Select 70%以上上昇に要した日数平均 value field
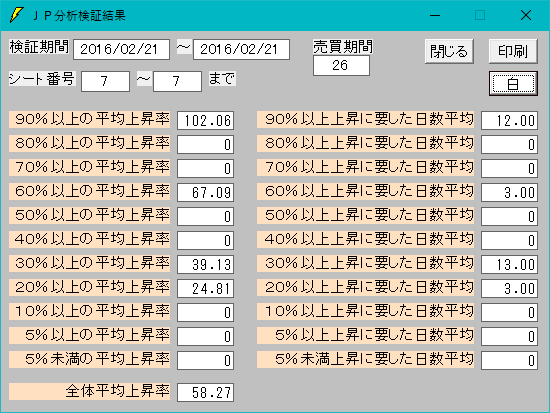Viewport: 550px width, 413px height. pos(509,168)
